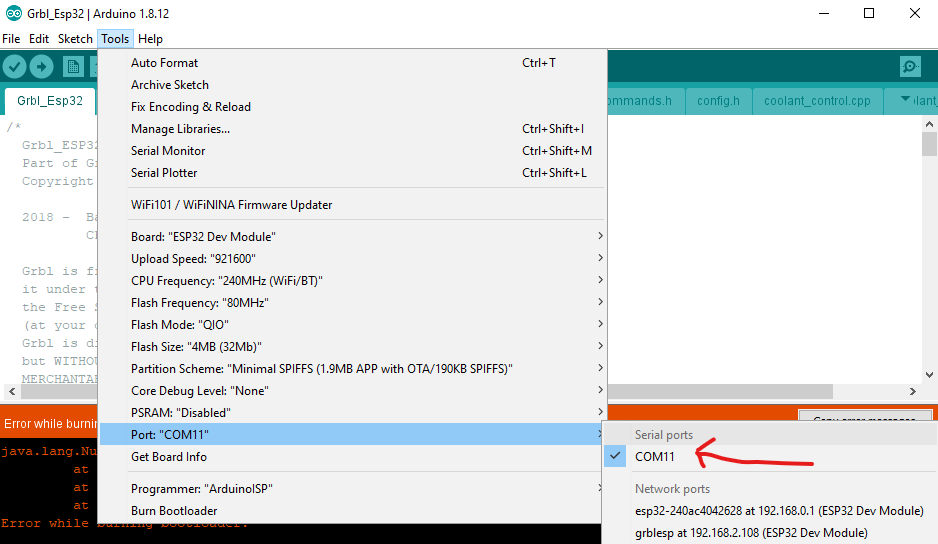Viewport: 938px width, 544px height.
Task: Choose Auto Format from Tools menu
Action: pos(352,63)
